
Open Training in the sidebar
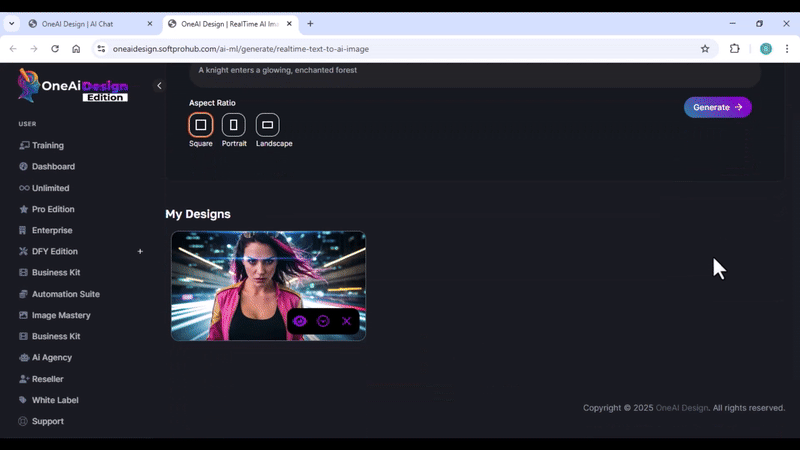point(41,145)
